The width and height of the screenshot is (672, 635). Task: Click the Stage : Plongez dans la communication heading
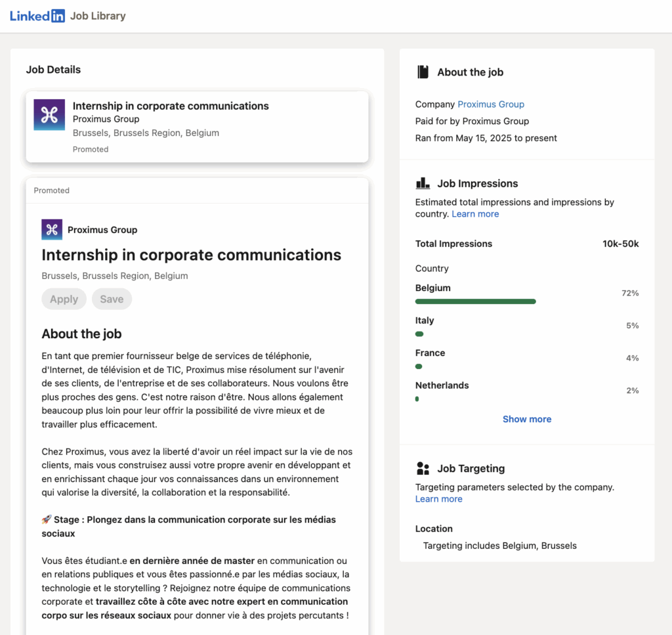click(189, 527)
